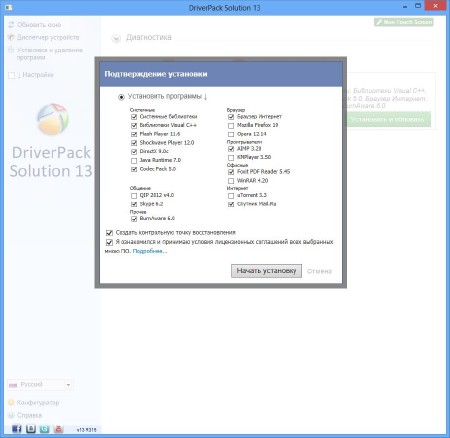Click Обновить окно link

(x=39, y=25)
